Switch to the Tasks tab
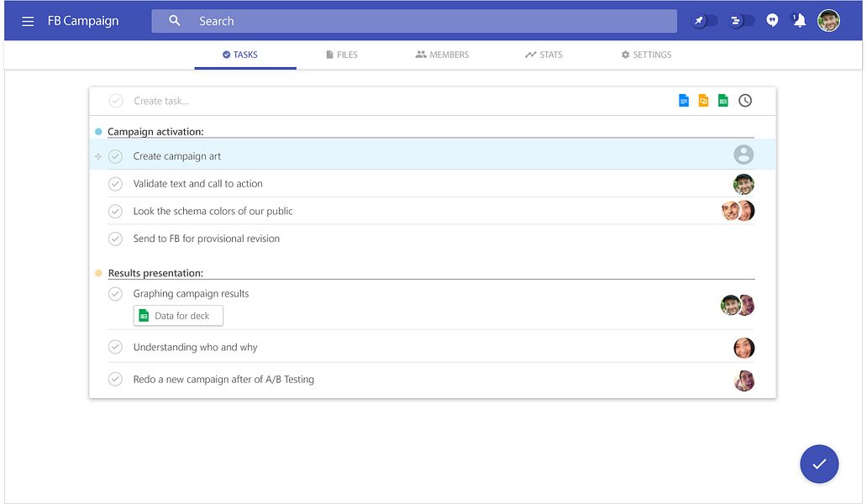This screenshot has height=504, width=867. point(240,55)
